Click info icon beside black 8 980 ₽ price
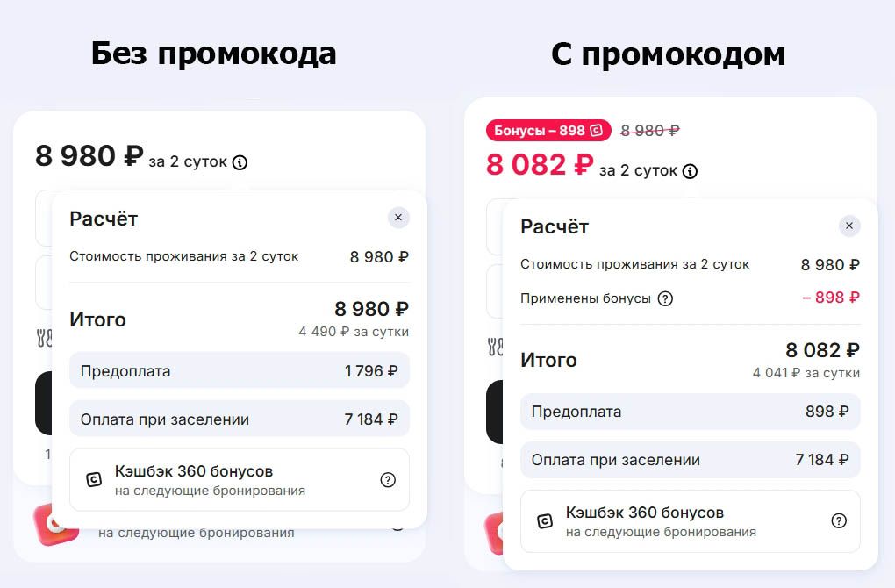 [240, 162]
